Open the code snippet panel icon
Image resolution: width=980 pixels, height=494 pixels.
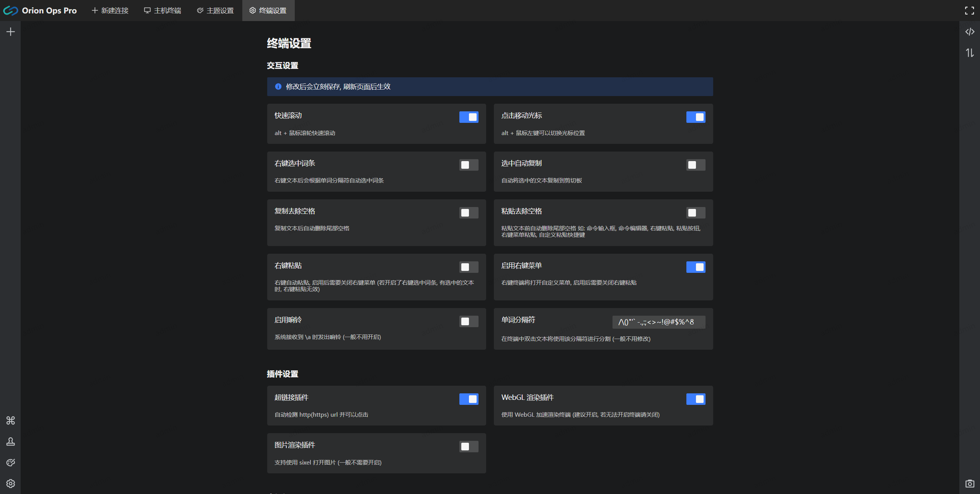pos(970,32)
